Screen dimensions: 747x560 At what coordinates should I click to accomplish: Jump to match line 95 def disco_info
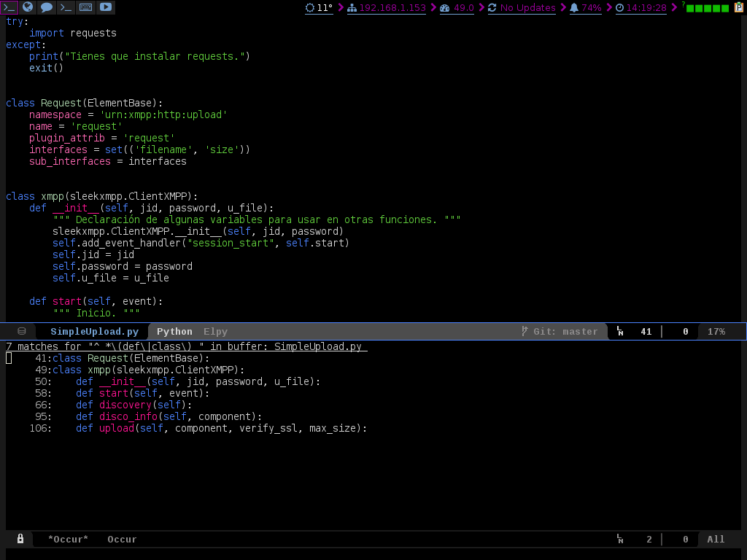point(148,416)
